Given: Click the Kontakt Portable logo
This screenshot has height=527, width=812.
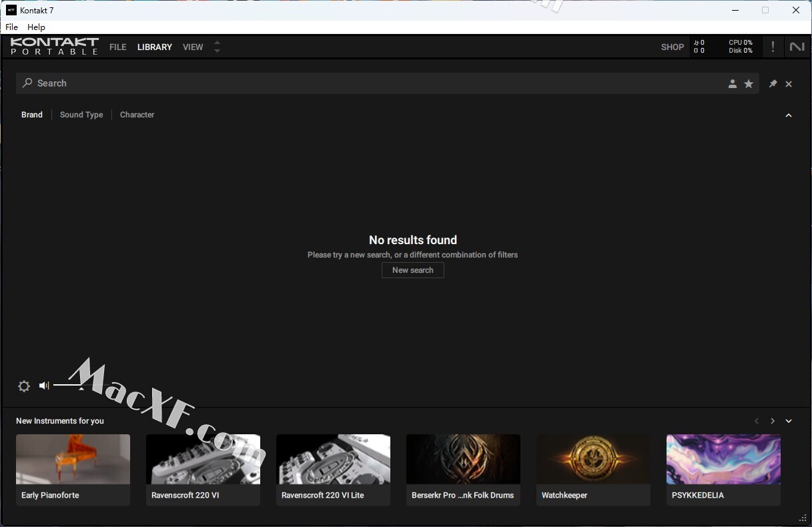Looking at the screenshot, I should click(55, 47).
